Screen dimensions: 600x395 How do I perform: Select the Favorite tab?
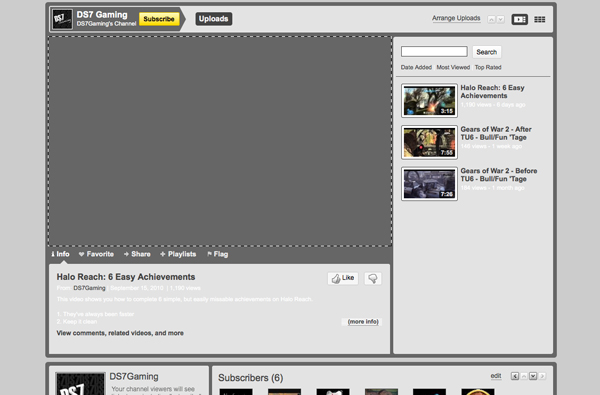tap(96, 254)
